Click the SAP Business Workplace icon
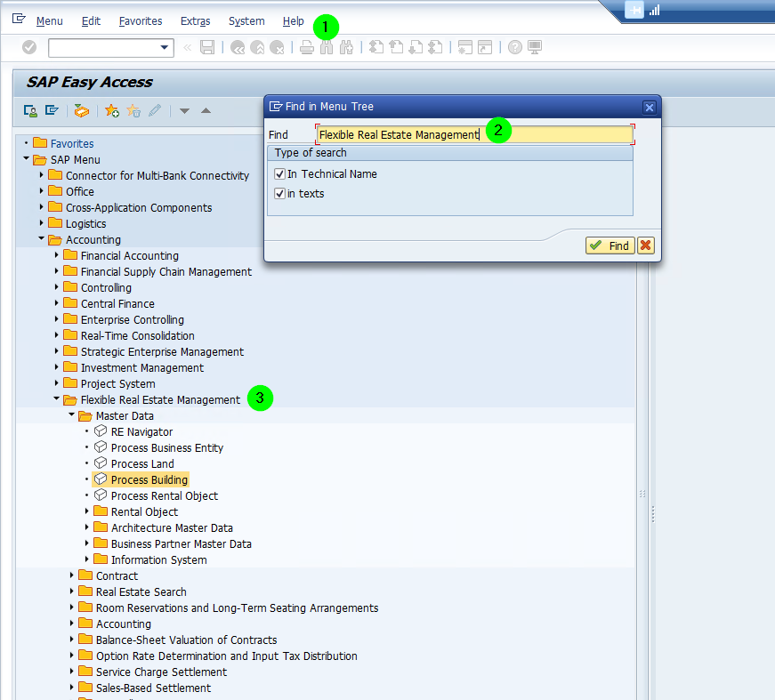 tap(82, 110)
